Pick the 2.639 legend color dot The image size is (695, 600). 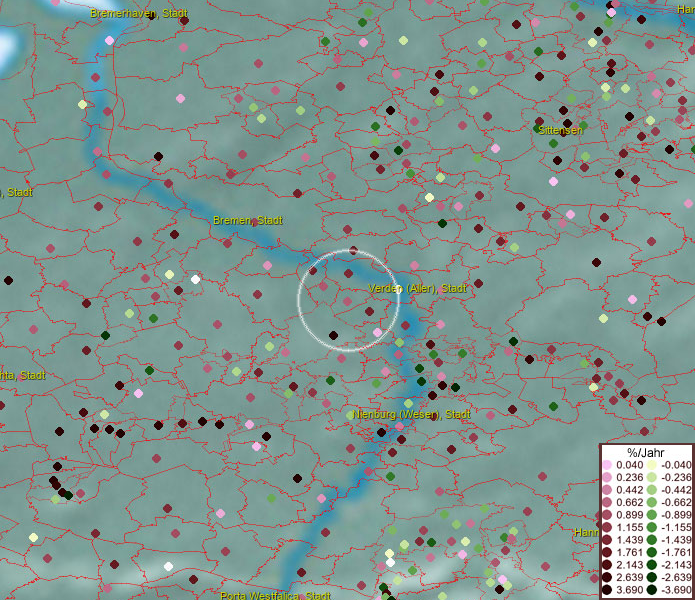pos(607,577)
